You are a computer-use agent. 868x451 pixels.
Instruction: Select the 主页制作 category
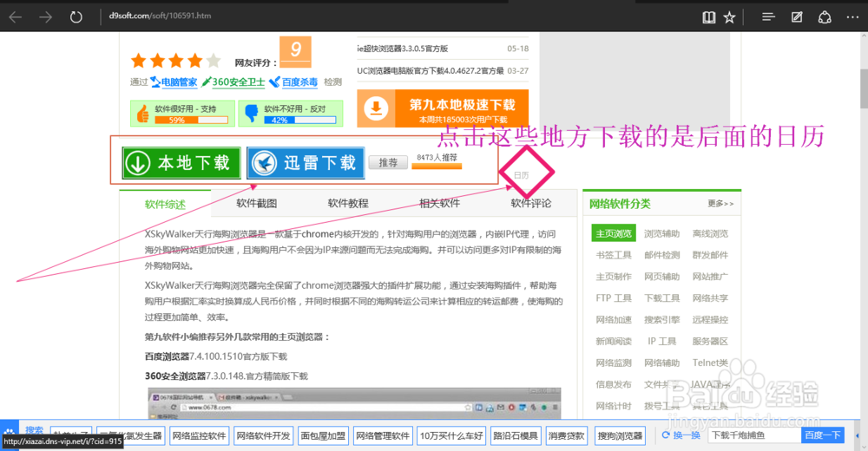click(x=614, y=277)
